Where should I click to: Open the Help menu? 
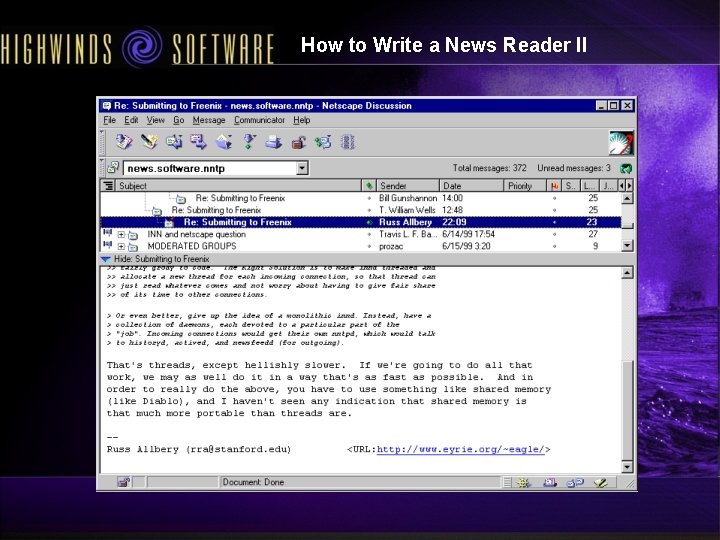click(302, 120)
